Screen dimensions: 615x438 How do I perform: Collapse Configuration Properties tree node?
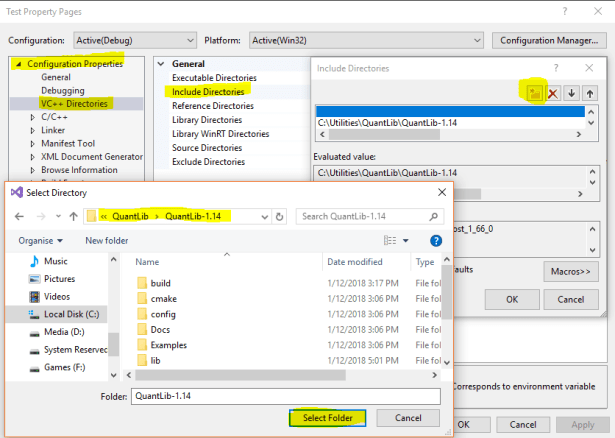coord(18,64)
